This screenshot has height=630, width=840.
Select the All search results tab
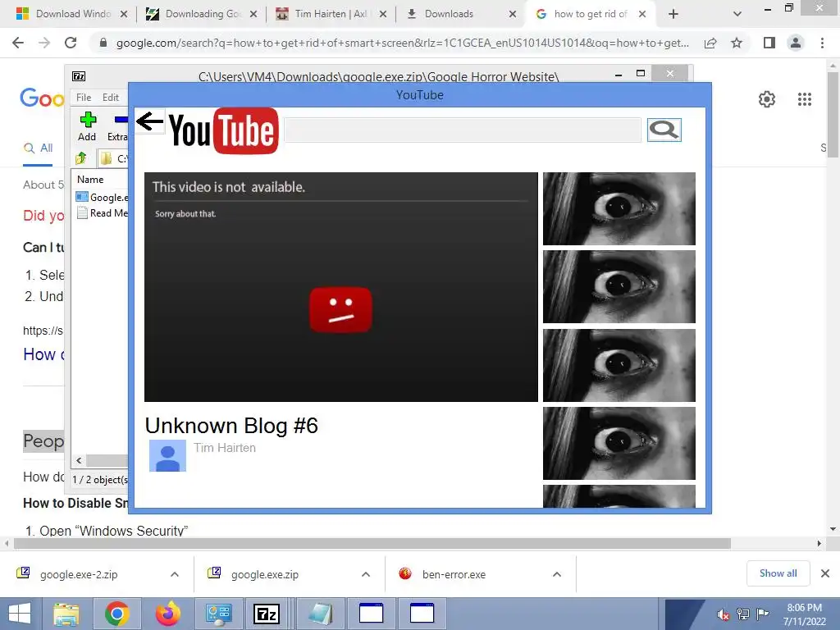coord(38,148)
